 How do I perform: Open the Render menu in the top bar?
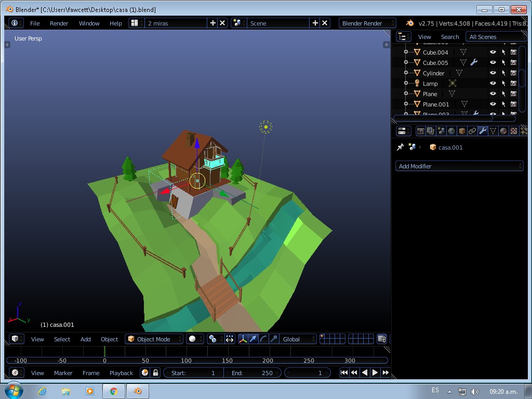click(59, 23)
